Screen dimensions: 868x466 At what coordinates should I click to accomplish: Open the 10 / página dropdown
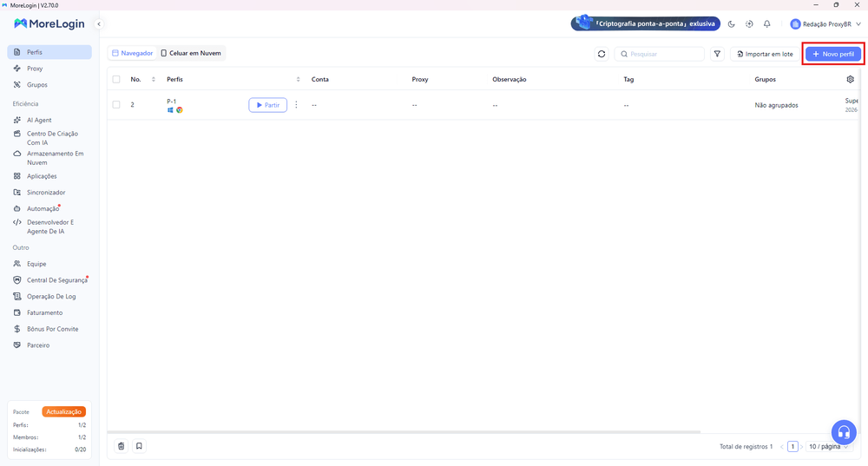[828, 447]
